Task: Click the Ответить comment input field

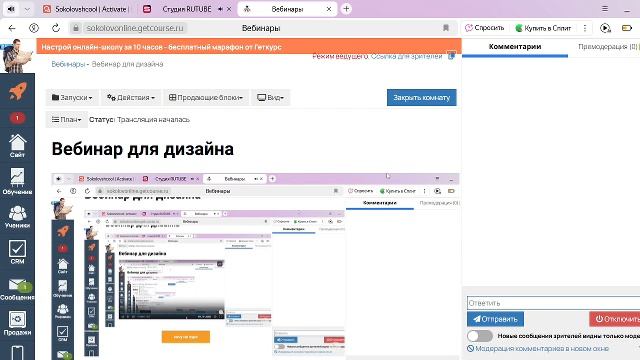Action: 553,303
